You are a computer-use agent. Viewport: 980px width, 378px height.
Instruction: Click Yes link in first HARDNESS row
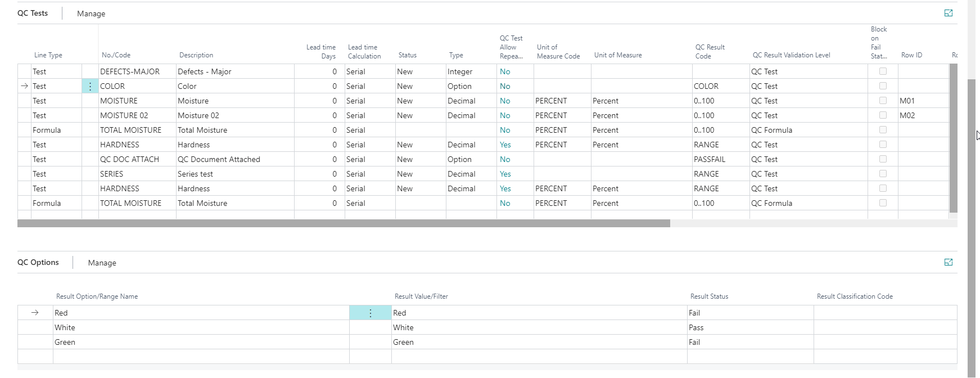point(505,145)
